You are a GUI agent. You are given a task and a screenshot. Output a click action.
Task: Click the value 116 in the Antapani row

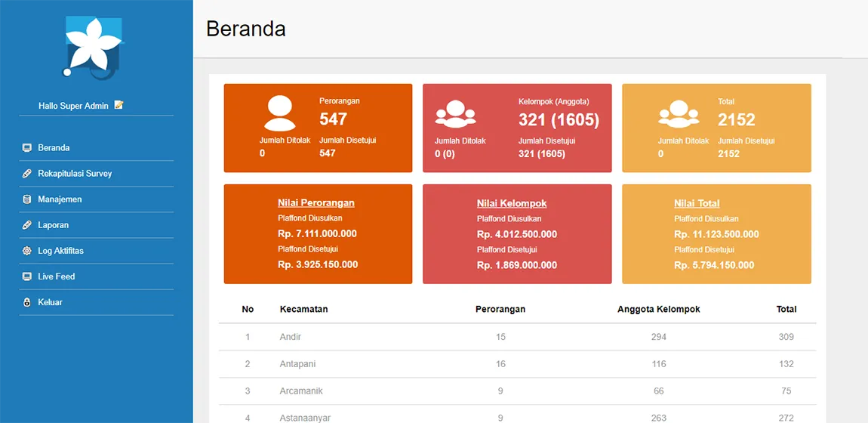pyautogui.click(x=659, y=364)
